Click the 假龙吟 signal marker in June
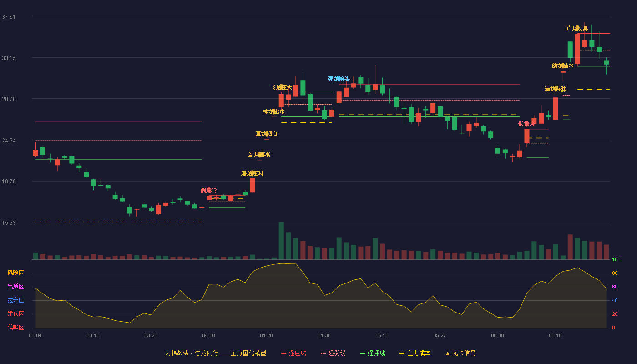The width and height of the screenshot is (637, 364). coord(526,124)
